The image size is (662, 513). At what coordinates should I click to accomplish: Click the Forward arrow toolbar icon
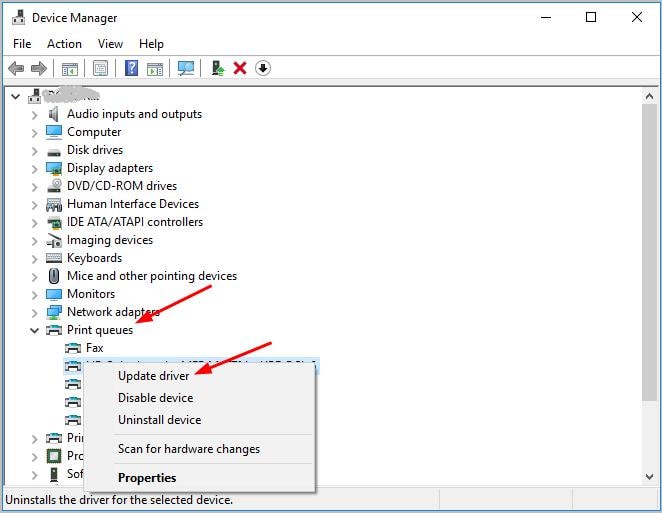[x=39, y=68]
